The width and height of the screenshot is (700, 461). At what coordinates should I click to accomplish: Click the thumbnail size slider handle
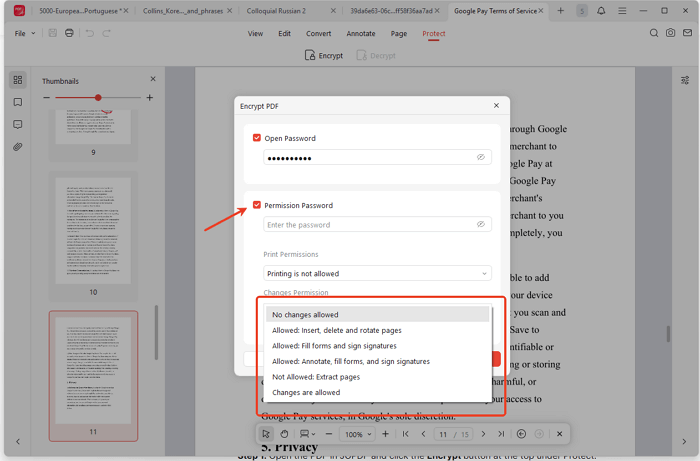pos(98,98)
